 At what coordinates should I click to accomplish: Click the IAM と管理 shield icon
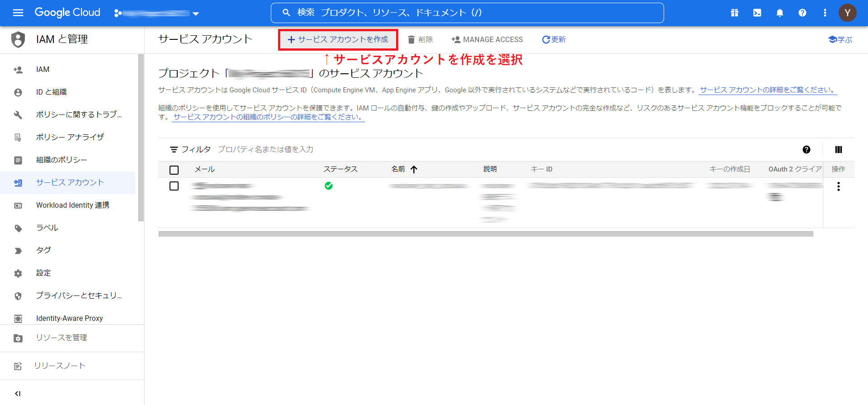click(x=18, y=39)
